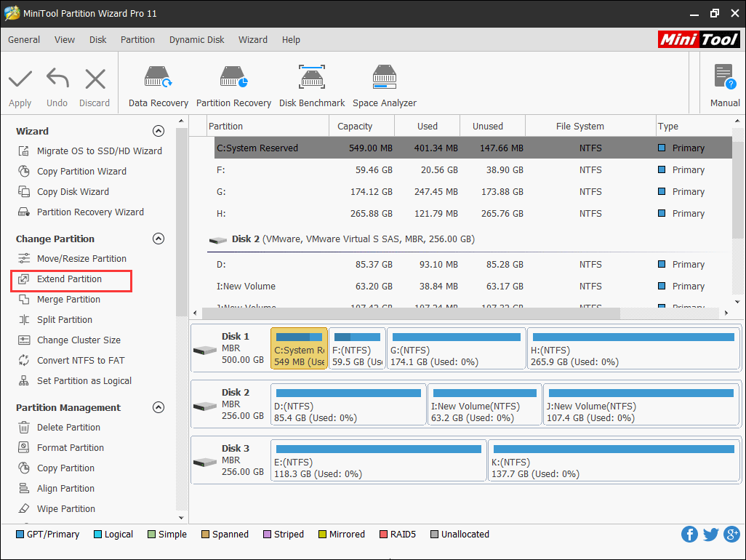Collapse the Change Partition section

point(159,239)
